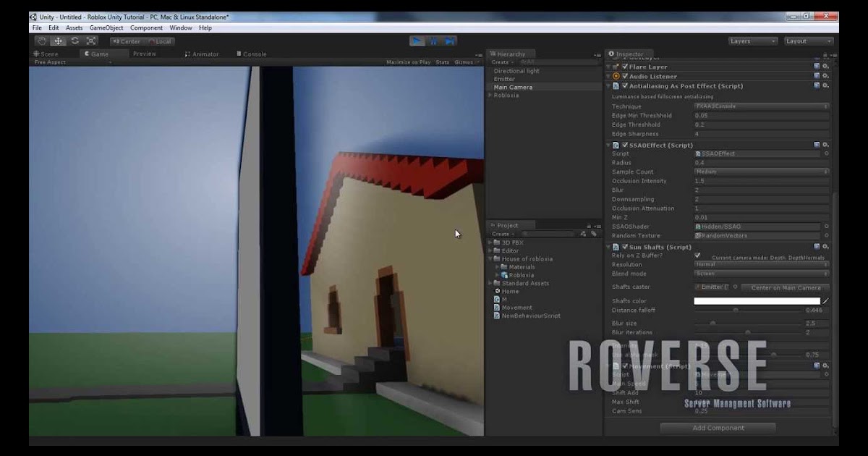This screenshot has height=456, width=868.
Task: Click the Add Component button
Action: click(x=718, y=428)
